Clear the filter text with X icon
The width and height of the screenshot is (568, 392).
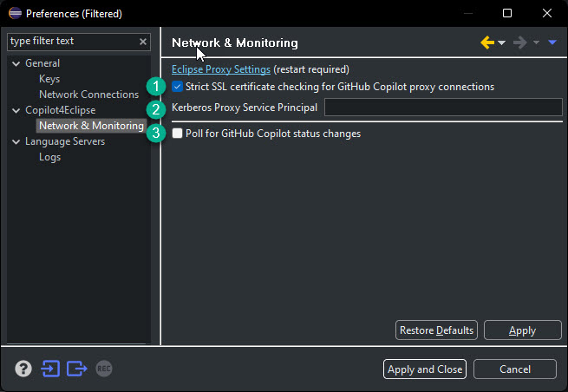143,42
